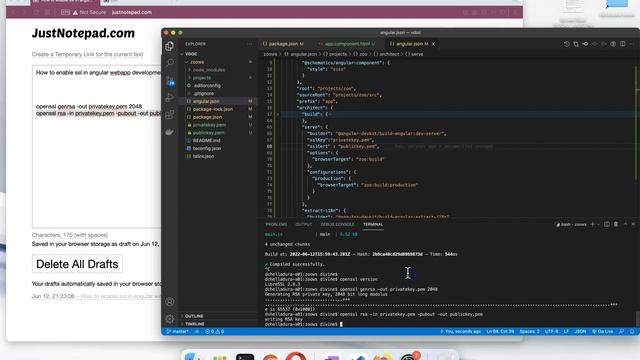Viewport: 640px width, 360px height.
Task: Click the "architect" breadcrumb segment
Action: [387, 54]
